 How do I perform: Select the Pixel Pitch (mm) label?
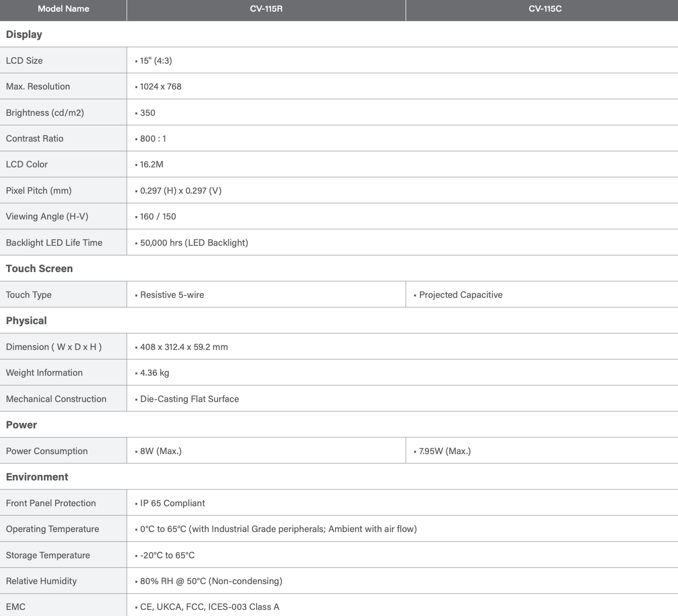(39, 191)
